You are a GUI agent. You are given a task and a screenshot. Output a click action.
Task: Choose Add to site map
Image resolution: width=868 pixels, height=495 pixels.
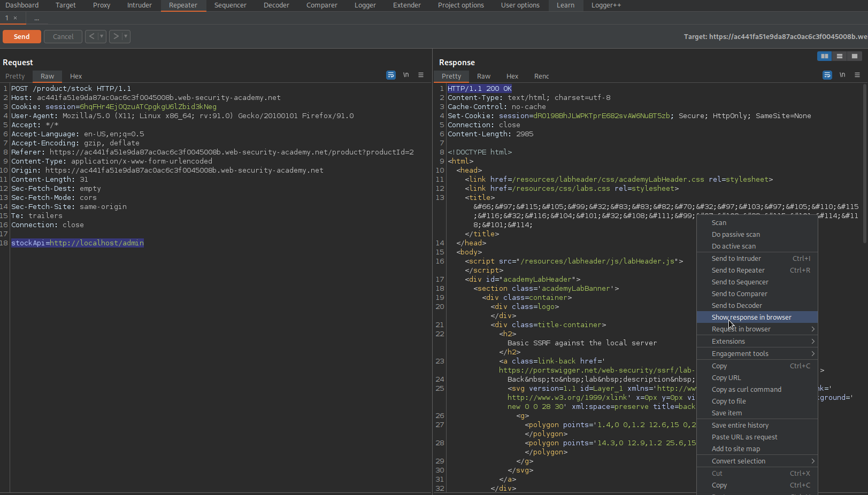(x=757, y=448)
